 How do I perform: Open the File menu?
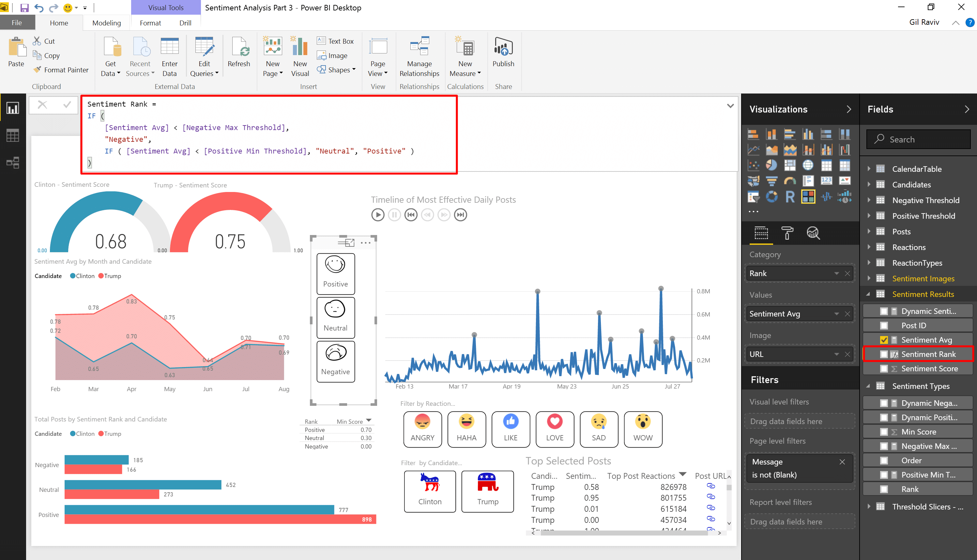pos(17,23)
